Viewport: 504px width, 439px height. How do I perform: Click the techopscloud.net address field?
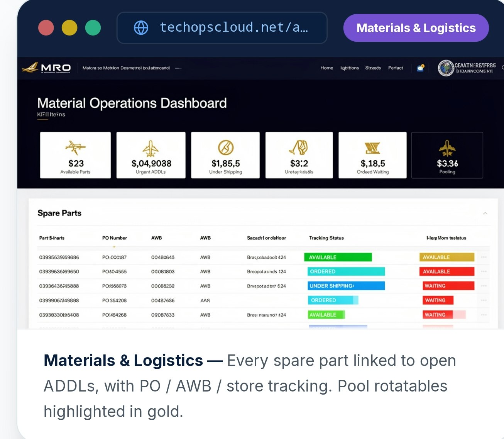coord(222,28)
